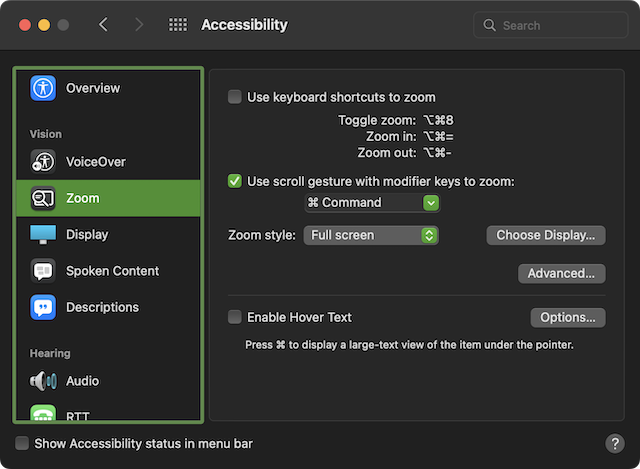This screenshot has height=469, width=640.
Task: Open Hover Text Options
Action: coord(567,317)
